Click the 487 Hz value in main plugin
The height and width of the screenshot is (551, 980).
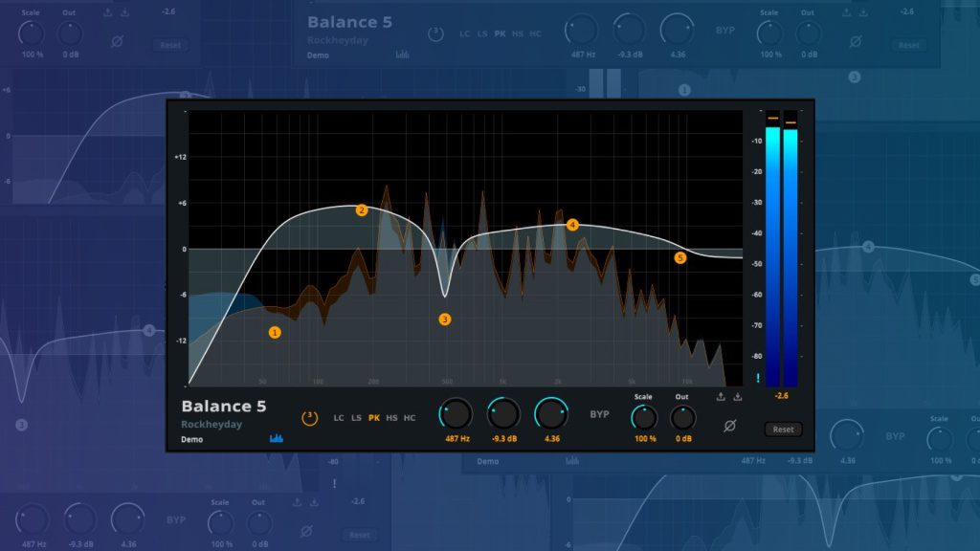click(x=457, y=438)
